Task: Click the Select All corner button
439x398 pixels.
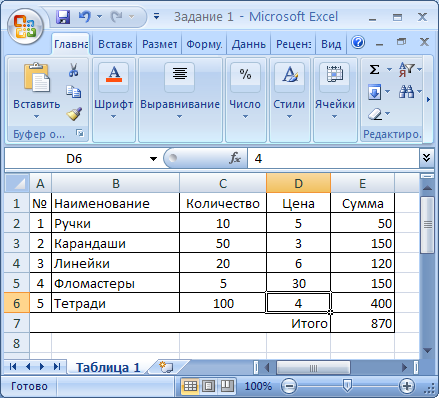Action: (17, 183)
